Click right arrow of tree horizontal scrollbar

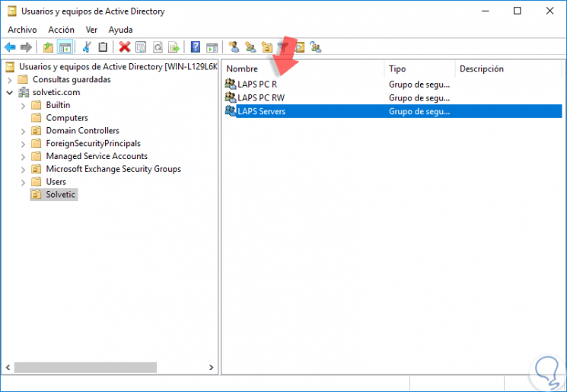point(211,368)
